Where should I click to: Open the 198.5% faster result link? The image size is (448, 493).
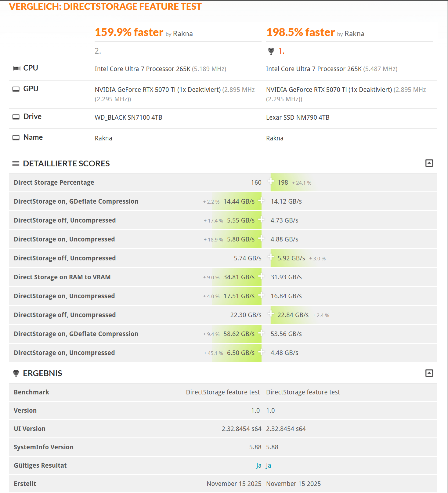coord(301,32)
